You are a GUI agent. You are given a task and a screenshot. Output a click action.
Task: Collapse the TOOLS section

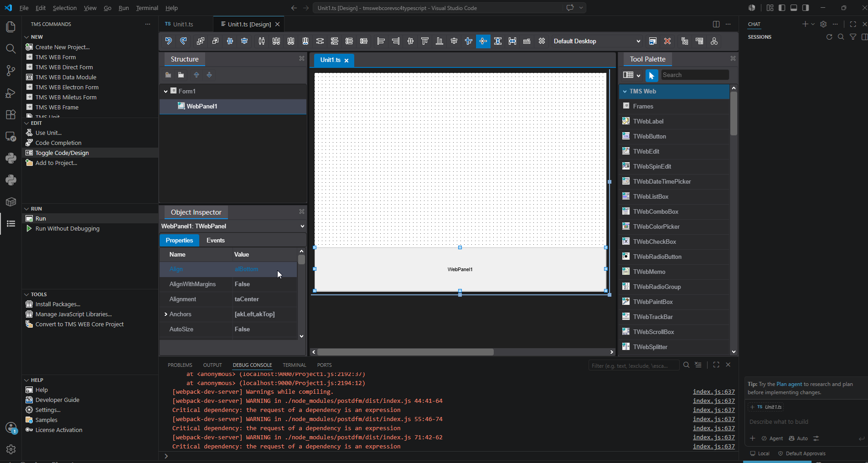pyautogui.click(x=26, y=294)
